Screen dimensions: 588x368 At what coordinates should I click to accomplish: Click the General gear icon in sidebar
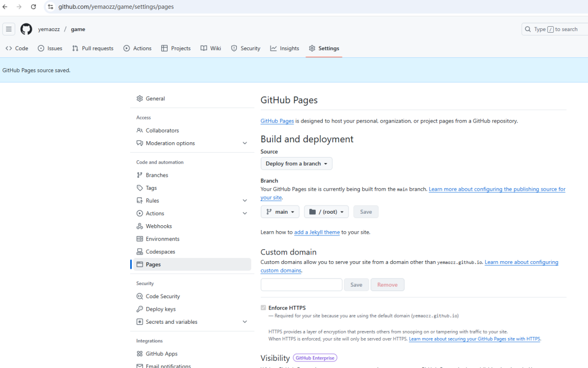tap(139, 98)
